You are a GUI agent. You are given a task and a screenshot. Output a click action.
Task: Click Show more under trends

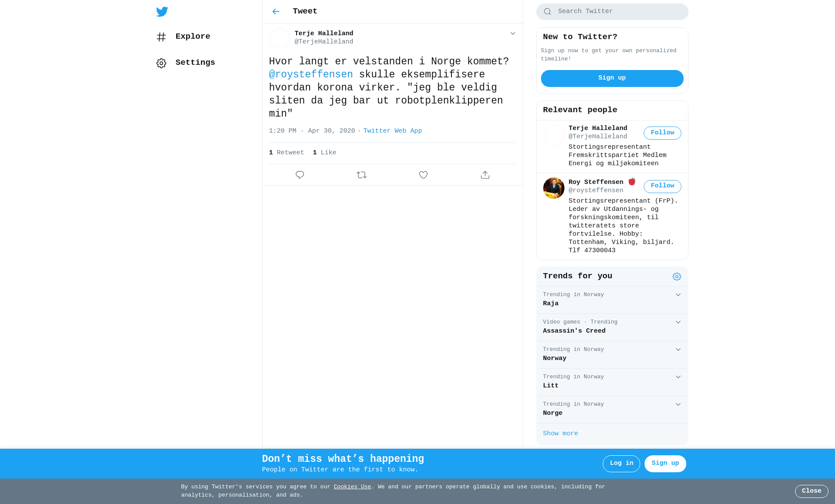[x=560, y=434]
